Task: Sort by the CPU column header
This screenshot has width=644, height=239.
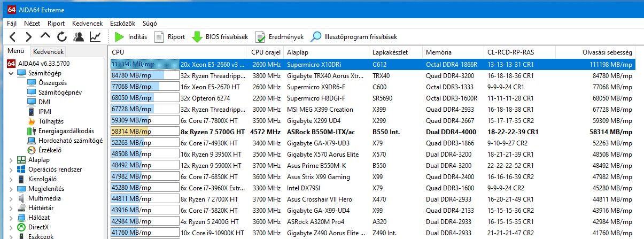Action: (x=177, y=52)
